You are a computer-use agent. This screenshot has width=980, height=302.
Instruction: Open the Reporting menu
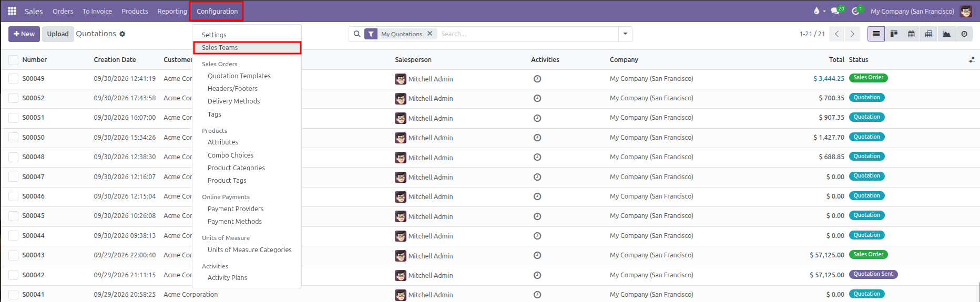(172, 11)
